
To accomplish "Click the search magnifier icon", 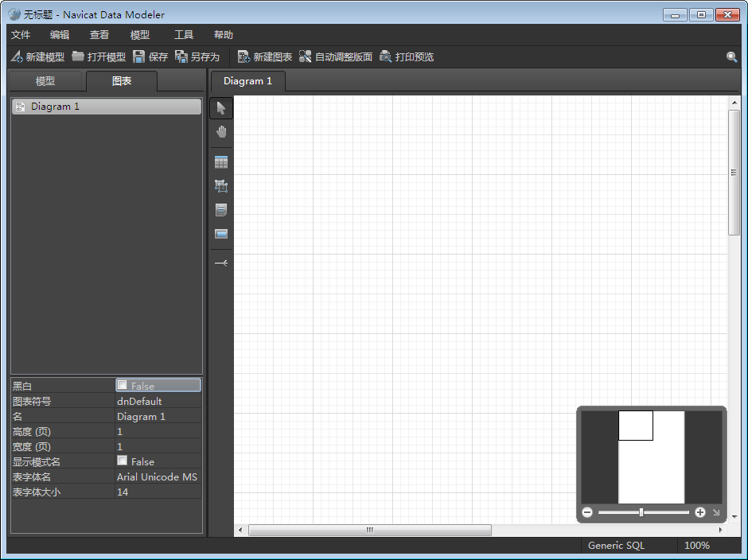I will click(x=732, y=56).
